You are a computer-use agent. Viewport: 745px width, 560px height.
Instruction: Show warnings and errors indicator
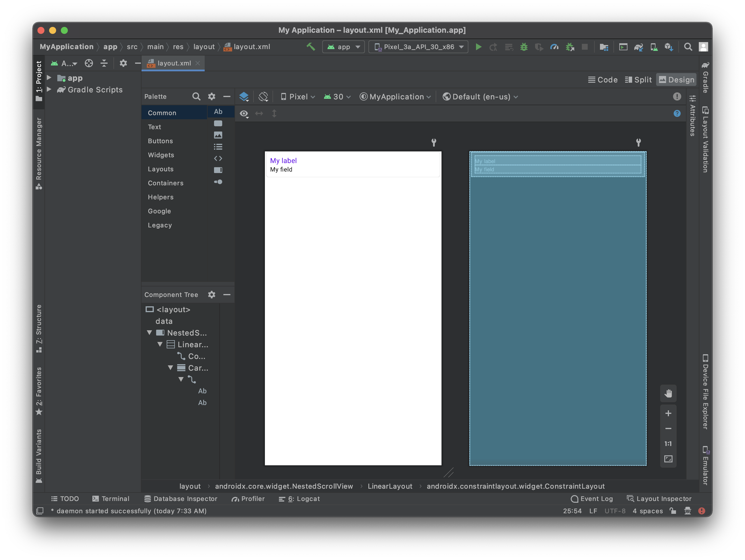[677, 97]
